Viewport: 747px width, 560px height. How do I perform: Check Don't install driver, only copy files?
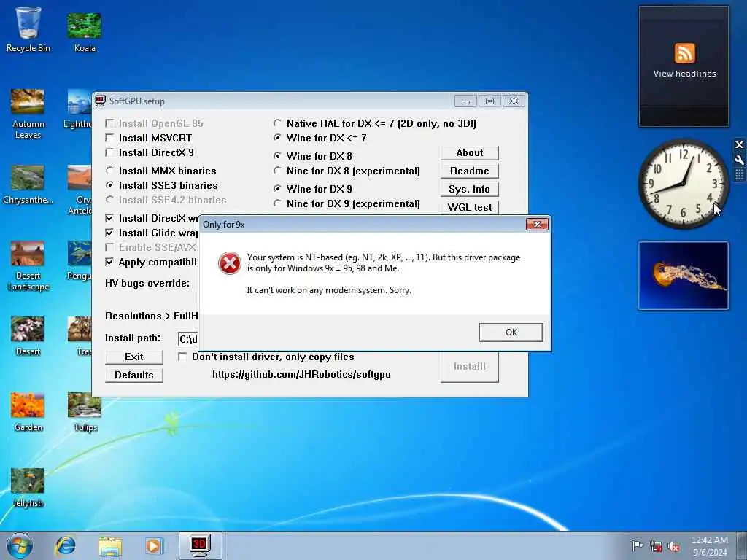tap(182, 357)
